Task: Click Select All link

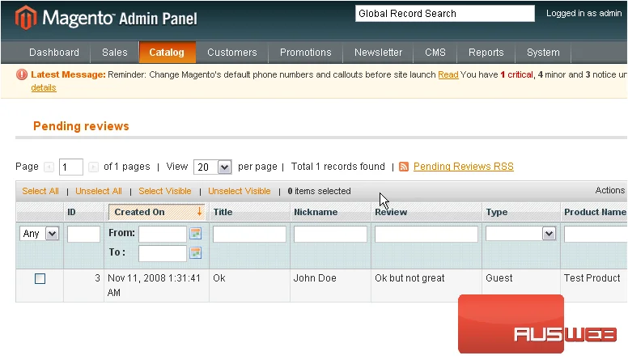Action: (40, 191)
